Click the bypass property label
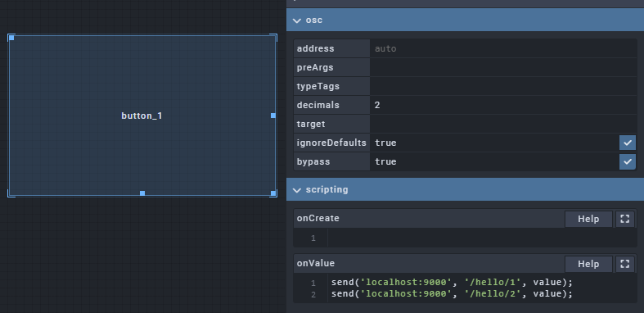The image size is (644, 313). tap(313, 161)
